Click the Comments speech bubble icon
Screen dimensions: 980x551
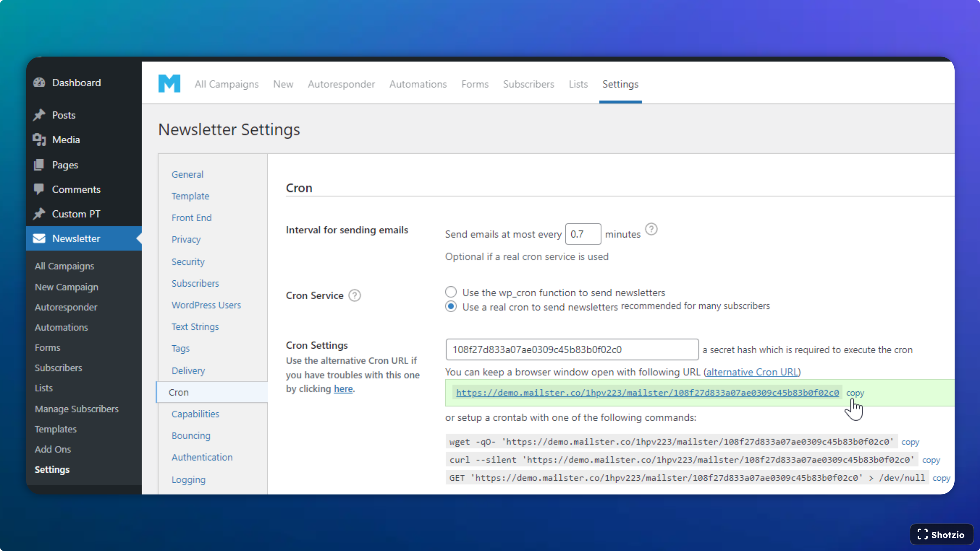coord(39,189)
